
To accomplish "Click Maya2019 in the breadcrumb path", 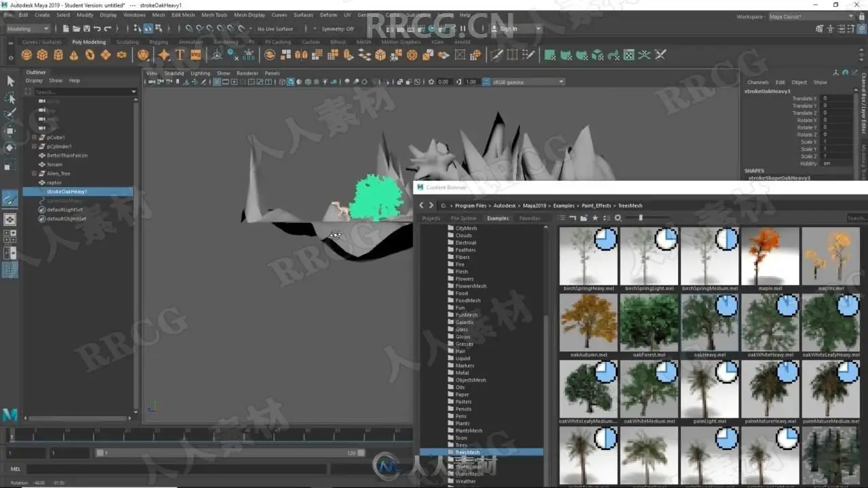I will (x=534, y=205).
